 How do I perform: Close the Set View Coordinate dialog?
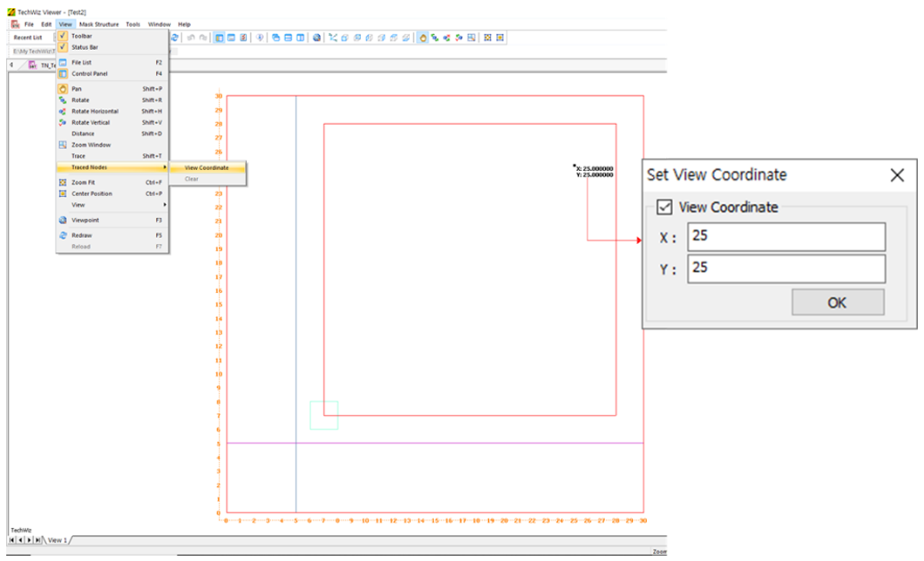point(897,175)
